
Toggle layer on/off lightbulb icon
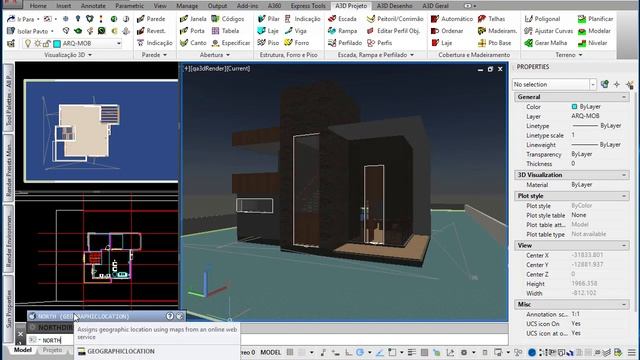pos(28,43)
